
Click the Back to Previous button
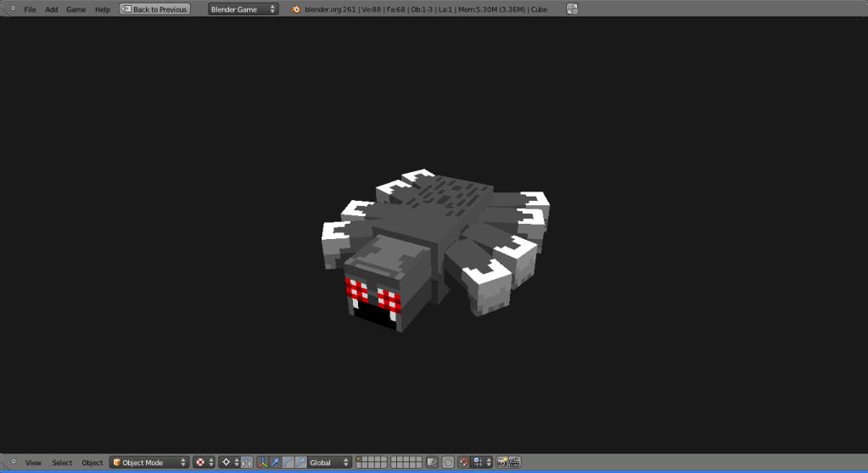[155, 9]
